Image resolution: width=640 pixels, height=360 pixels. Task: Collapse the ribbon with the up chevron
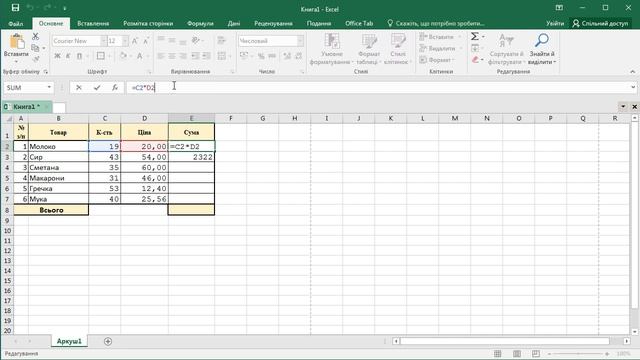(x=632, y=71)
